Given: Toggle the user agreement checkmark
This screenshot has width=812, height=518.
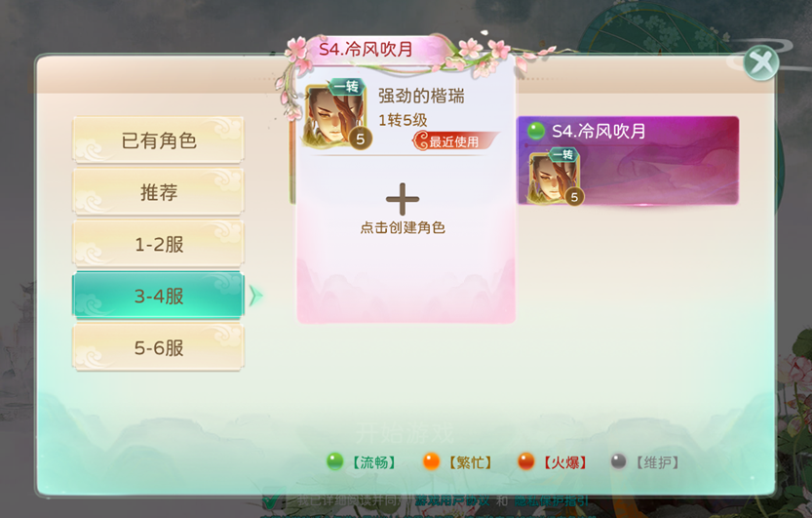Looking at the screenshot, I should (272, 499).
